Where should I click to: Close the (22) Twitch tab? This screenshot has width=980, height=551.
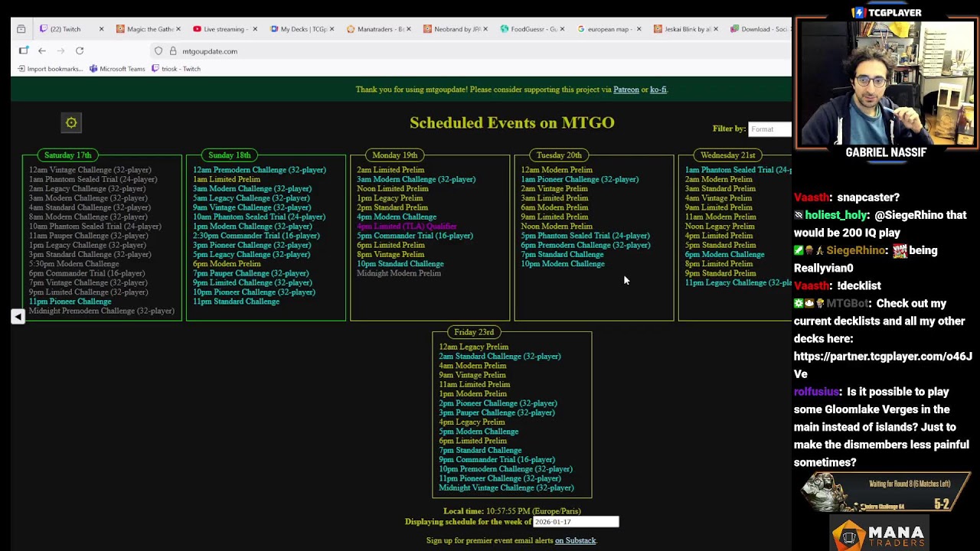101,29
